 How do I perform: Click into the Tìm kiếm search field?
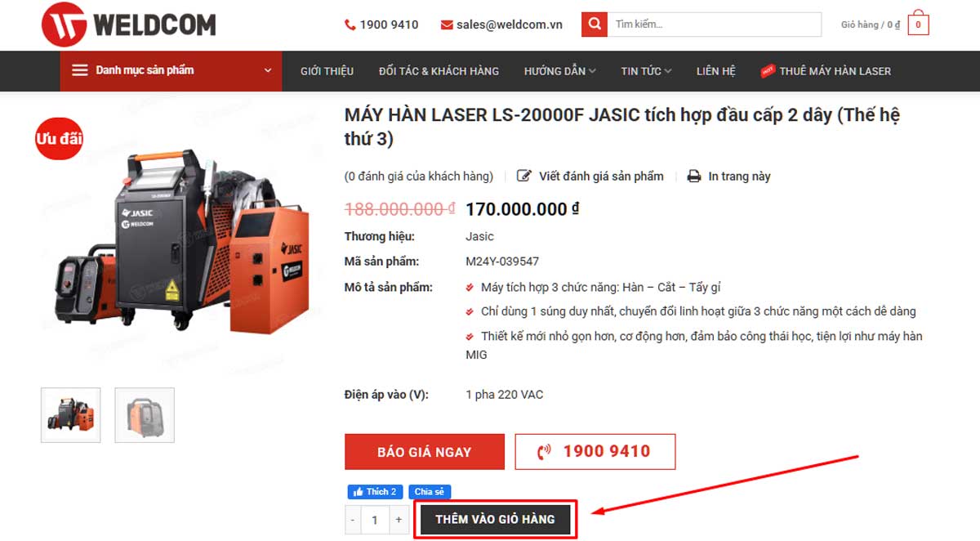point(715,25)
